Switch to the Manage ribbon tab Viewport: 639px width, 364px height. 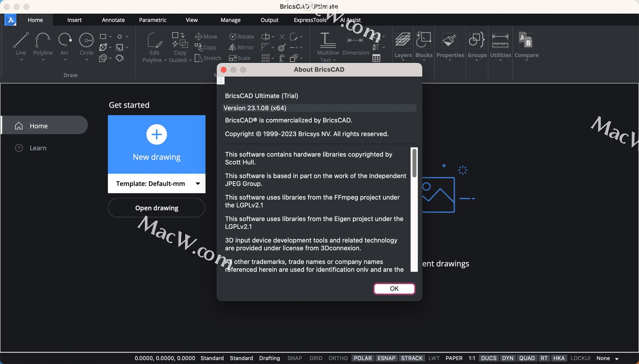click(230, 20)
